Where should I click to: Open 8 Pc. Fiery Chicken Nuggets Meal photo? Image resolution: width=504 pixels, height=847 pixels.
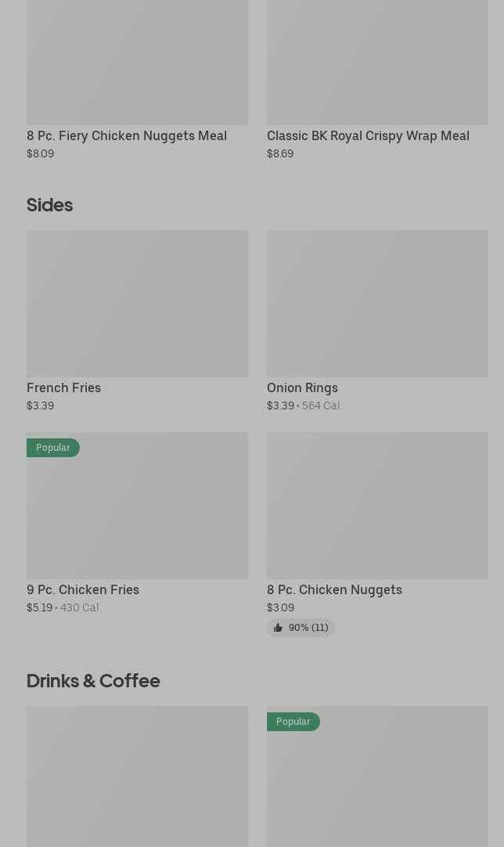pos(137,63)
